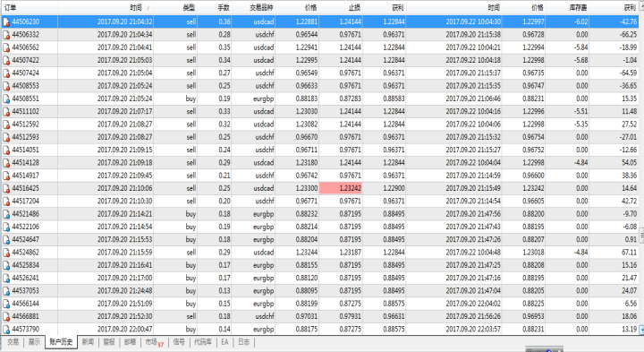Select the icon of order 44566881
Image resolution: width=644 pixels, height=352 pixels.
click(6, 316)
